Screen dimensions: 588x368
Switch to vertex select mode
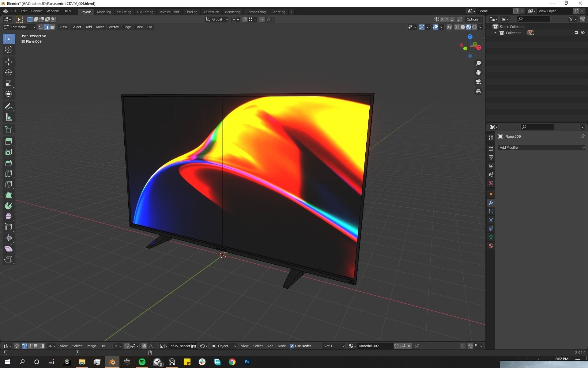coord(41,27)
